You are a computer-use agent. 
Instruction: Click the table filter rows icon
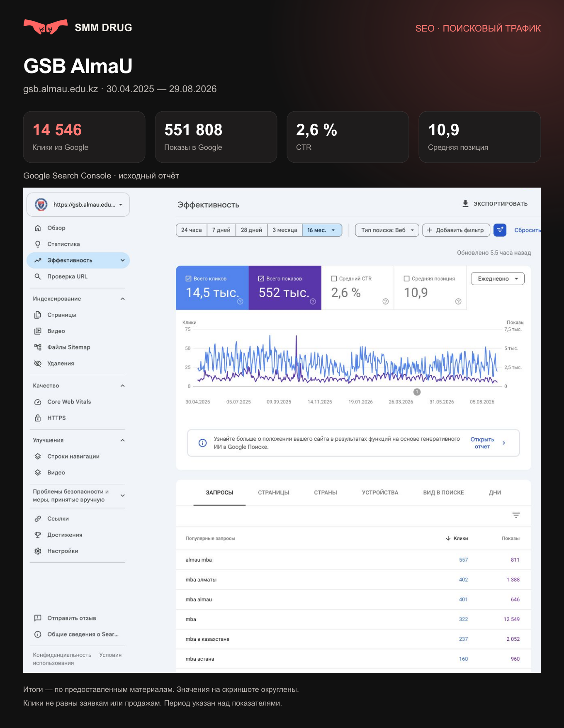coord(516,515)
